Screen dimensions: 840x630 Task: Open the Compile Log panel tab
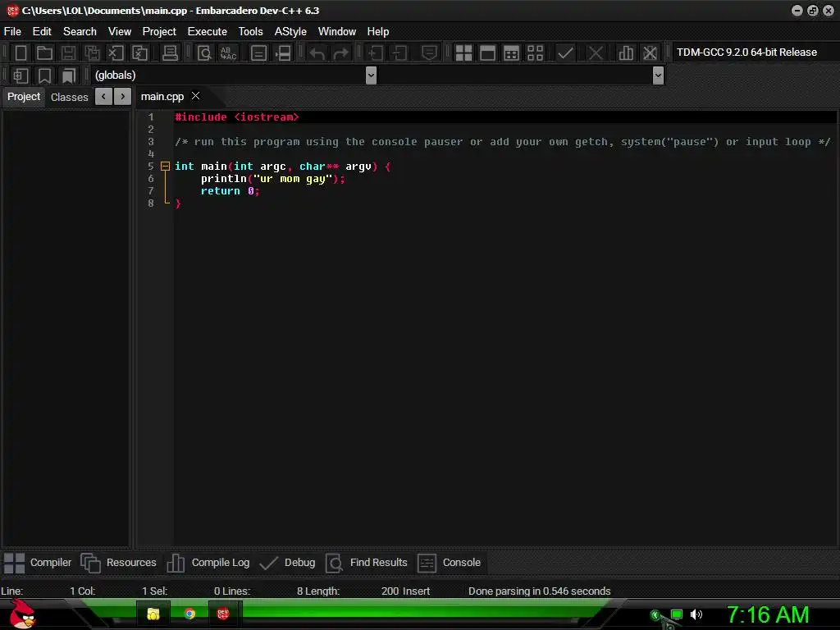pos(208,563)
